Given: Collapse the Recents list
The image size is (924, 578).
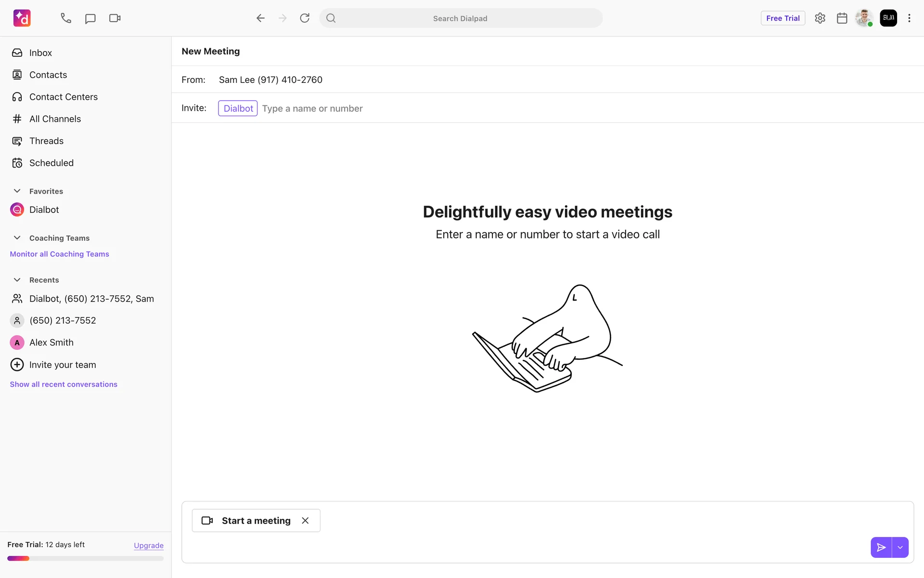Looking at the screenshot, I should click(x=17, y=280).
